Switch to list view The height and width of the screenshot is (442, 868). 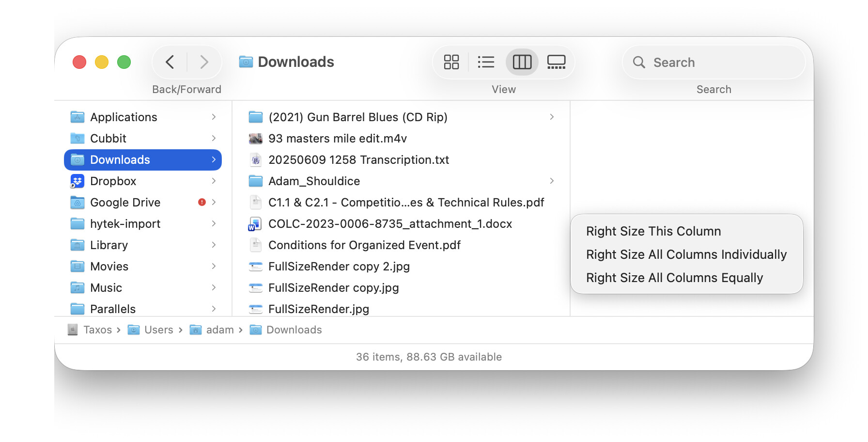coord(486,62)
